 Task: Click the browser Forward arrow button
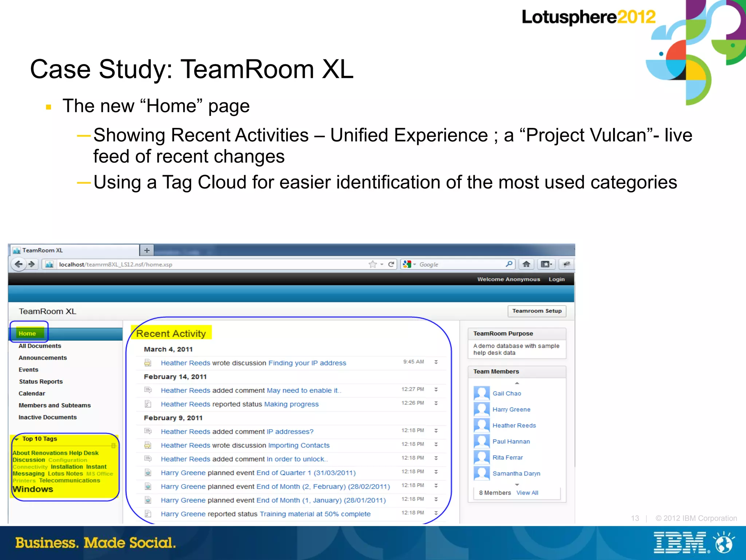coord(32,264)
